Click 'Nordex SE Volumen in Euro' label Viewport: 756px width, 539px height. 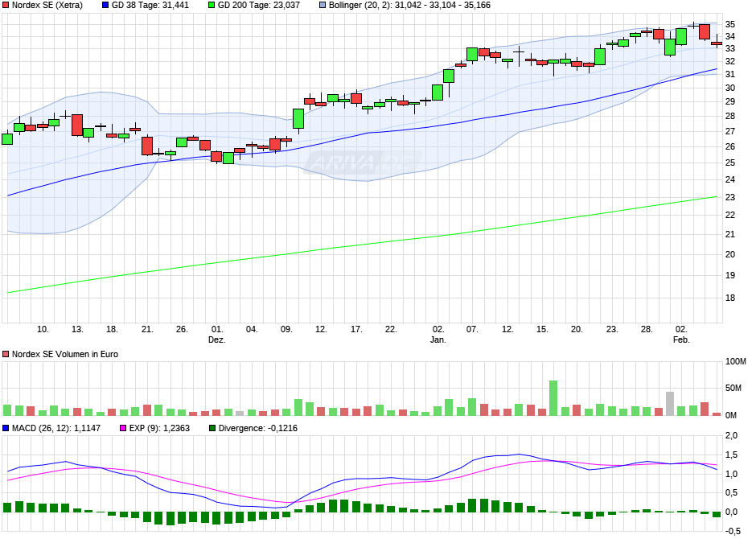pyautogui.click(x=65, y=354)
